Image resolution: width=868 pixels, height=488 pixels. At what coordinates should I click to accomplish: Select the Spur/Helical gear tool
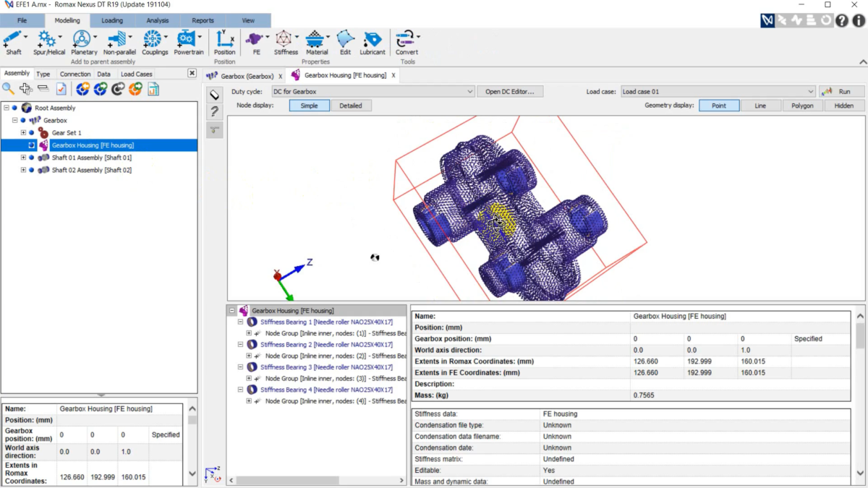coord(49,42)
